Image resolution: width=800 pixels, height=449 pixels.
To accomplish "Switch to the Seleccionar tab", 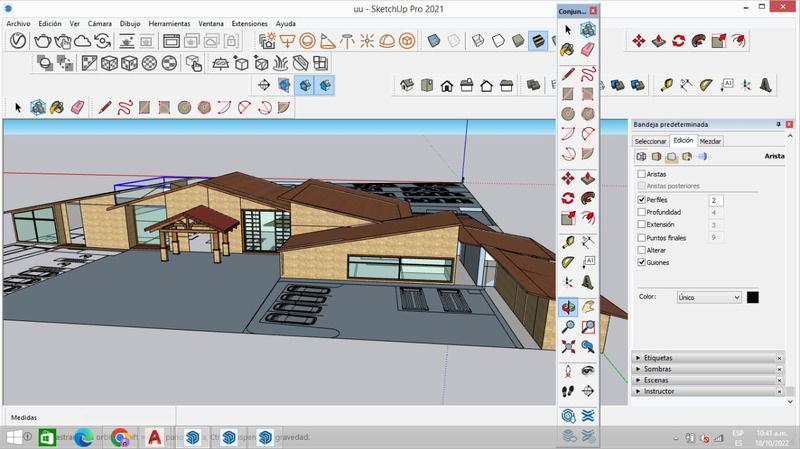I will pyautogui.click(x=650, y=141).
